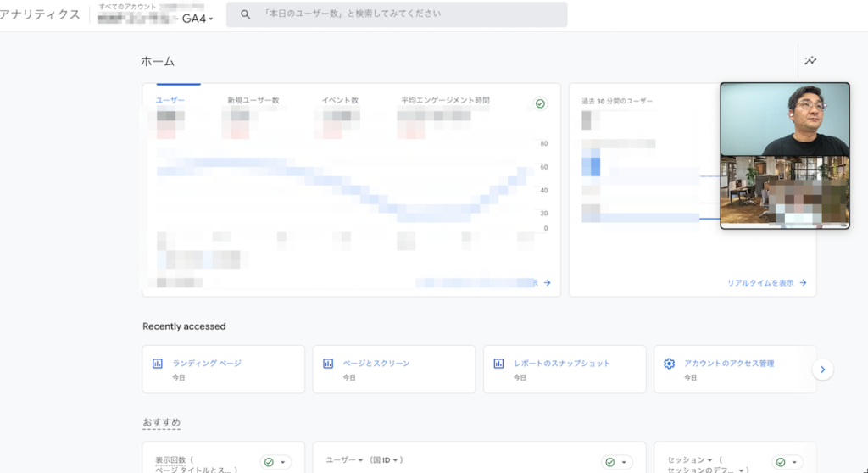Click the magnifier icon in the search bar
This screenshot has width=868, height=473.
click(246, 14)
